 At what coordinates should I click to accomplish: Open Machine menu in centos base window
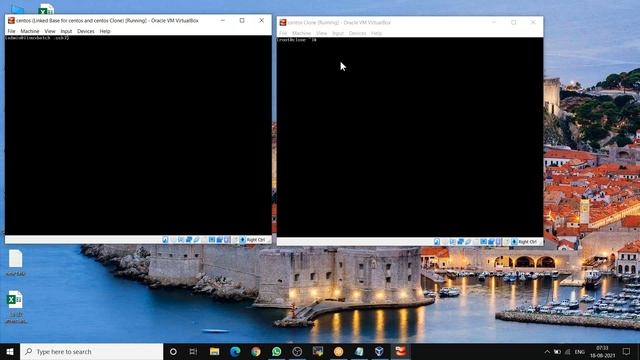point(30,31)
